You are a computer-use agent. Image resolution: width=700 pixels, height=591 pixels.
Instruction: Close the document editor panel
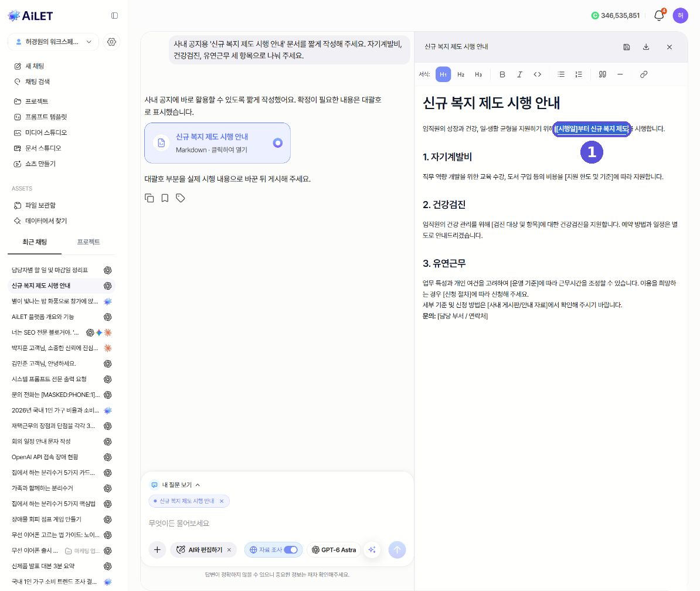[669, 47]
